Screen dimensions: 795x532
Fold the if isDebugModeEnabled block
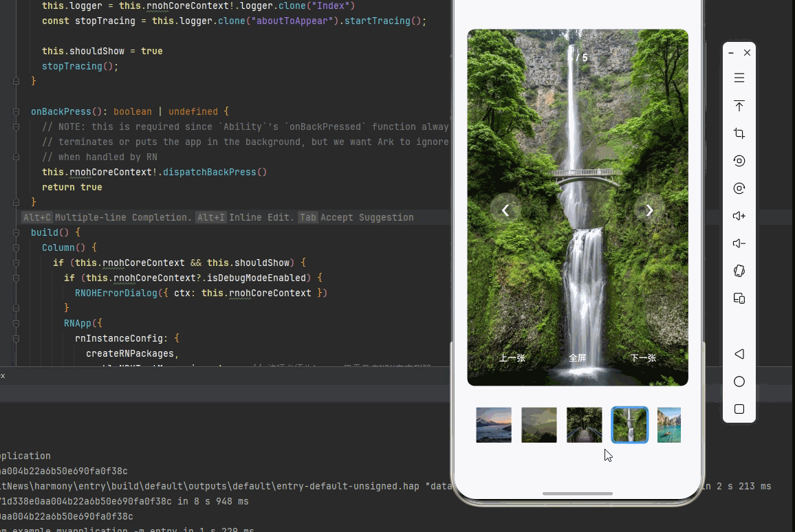point(17,278)
